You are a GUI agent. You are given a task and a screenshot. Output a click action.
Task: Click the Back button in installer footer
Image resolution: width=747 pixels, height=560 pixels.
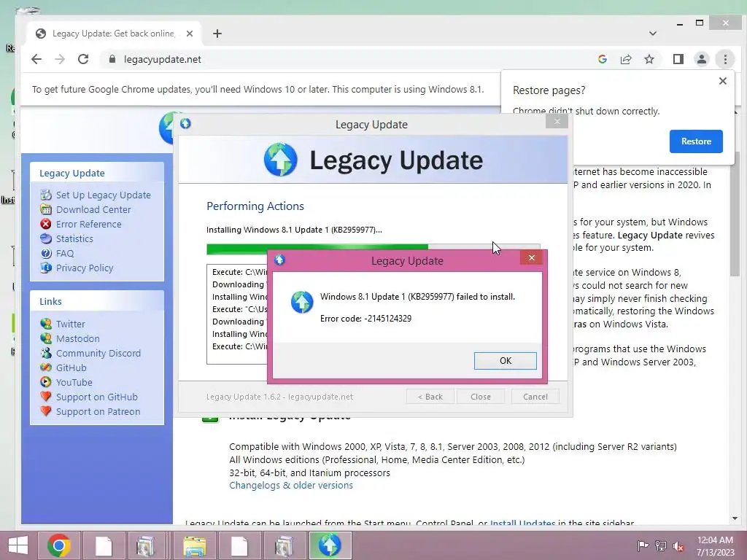coord(430,397)
